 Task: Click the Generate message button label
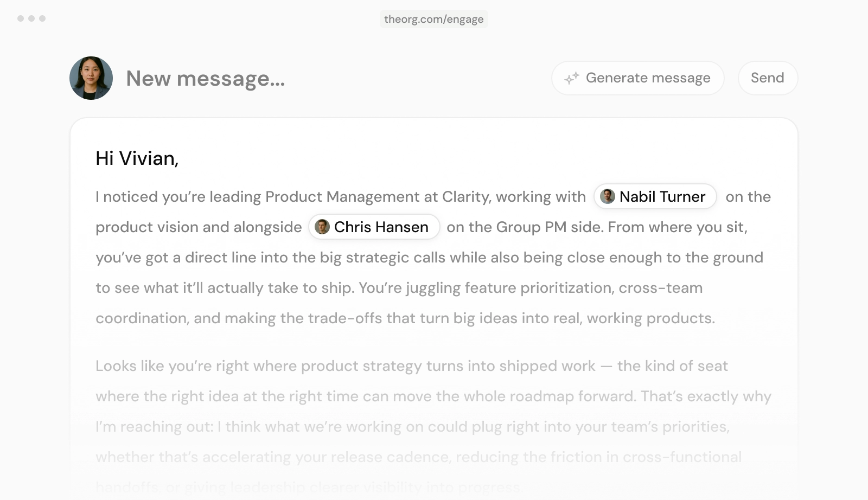(648, 78)
